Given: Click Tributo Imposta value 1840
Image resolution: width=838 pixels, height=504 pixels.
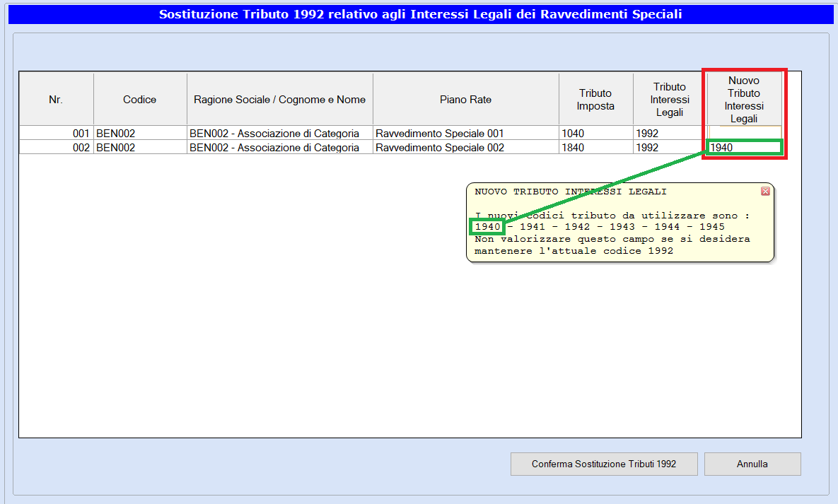Looking at the screenshot, I should click(595, 148).
